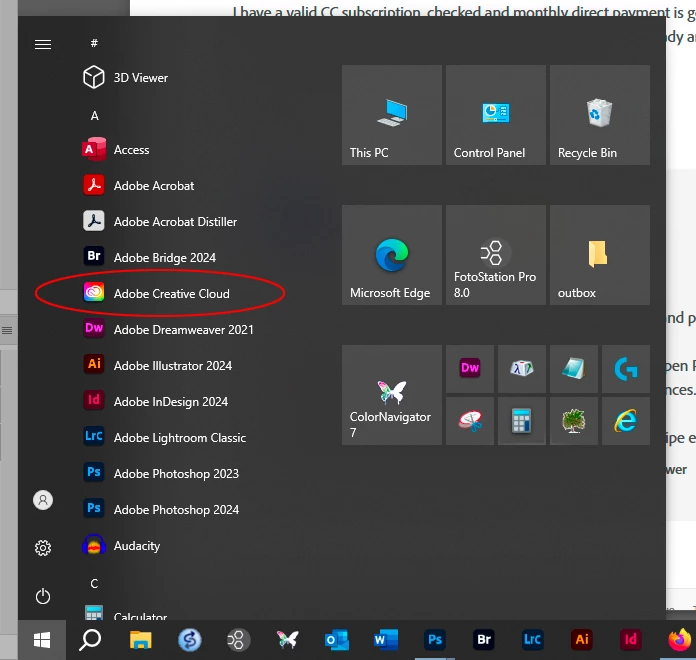Switch to Photoshop in the taskbar

(435, 640)
